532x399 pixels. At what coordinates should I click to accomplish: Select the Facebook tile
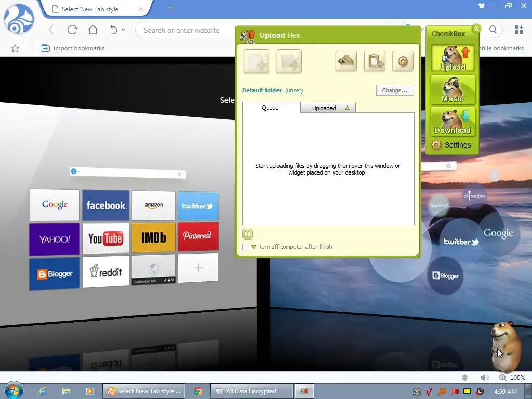coord(105,205)
